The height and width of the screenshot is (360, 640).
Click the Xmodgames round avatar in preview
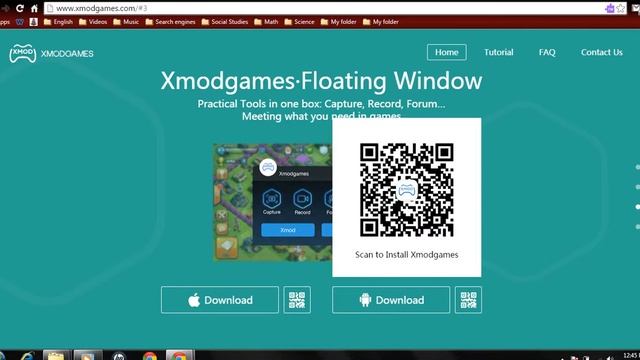tap(268, 167)
